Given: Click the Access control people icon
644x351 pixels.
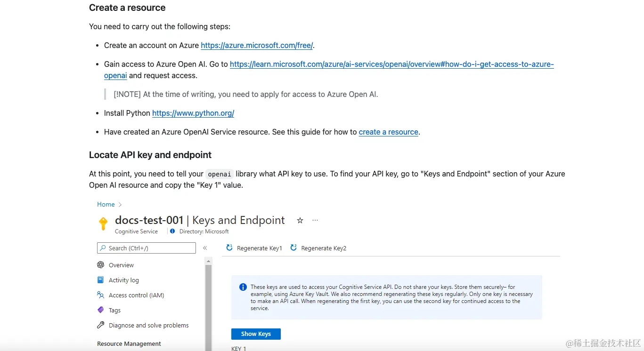Looking at the screenshot, I should click(x=100, y=295).
